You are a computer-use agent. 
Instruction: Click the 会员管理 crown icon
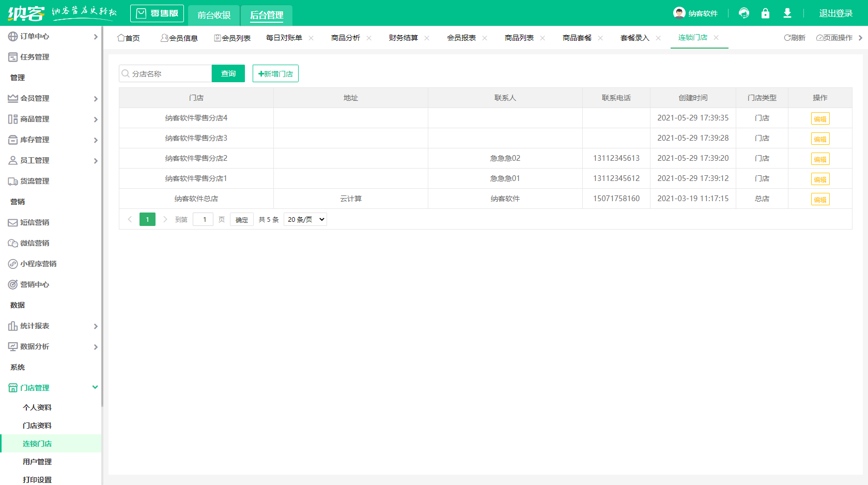[x=12, y=98]
